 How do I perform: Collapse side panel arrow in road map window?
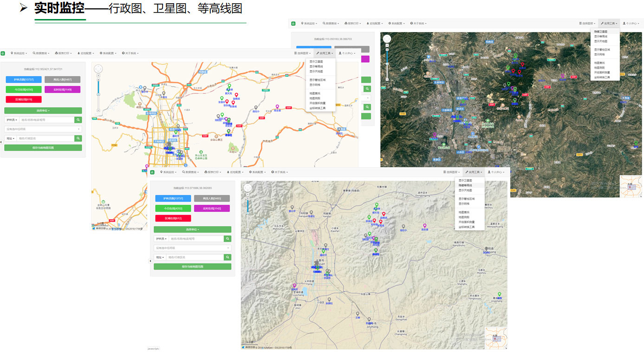pos(1,142)
